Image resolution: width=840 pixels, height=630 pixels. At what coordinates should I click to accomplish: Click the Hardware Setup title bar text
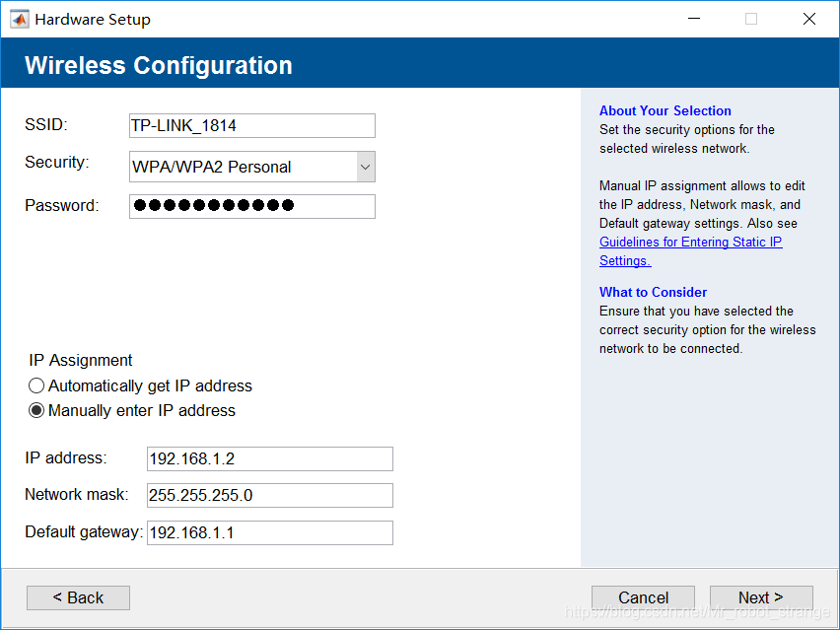93,19
